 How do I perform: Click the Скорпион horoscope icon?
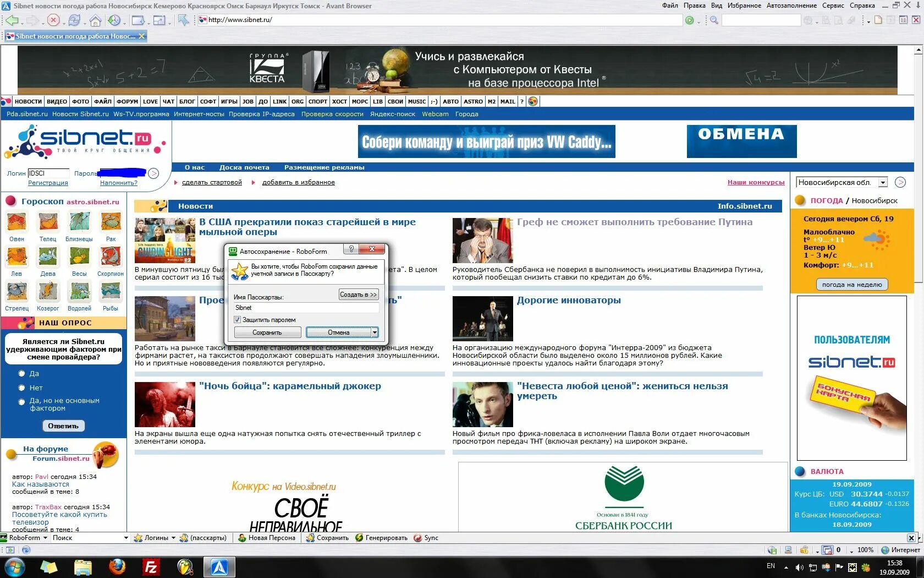point(111,257)
